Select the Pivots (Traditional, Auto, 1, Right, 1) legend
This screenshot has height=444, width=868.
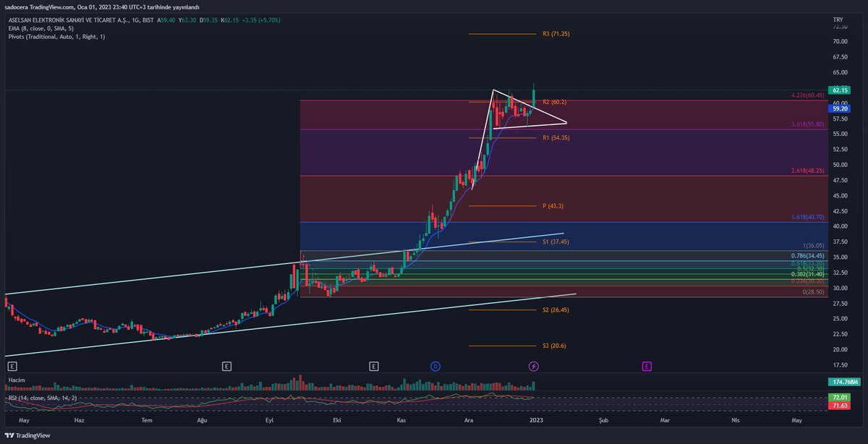[56, 36]
